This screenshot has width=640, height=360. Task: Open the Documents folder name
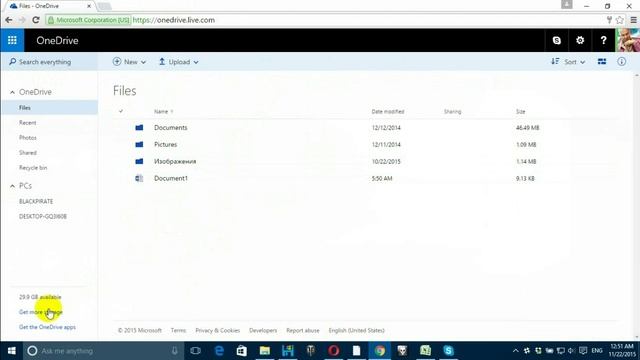click(x=171, y=128)
